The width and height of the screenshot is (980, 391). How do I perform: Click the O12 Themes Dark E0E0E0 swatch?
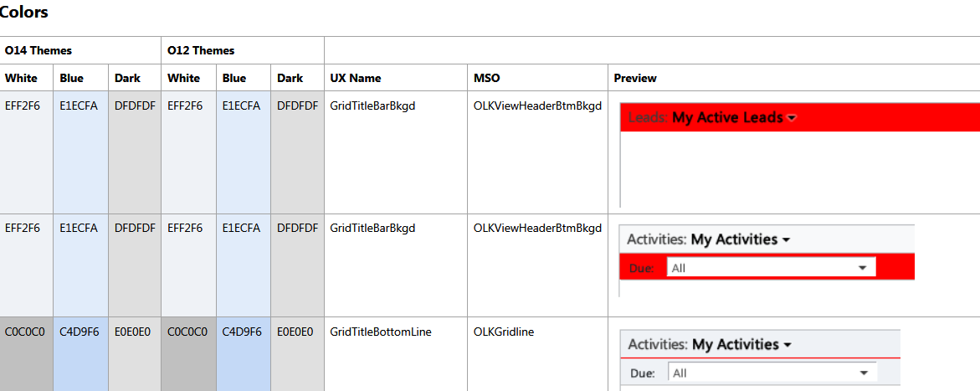click(x=297, y=353)
